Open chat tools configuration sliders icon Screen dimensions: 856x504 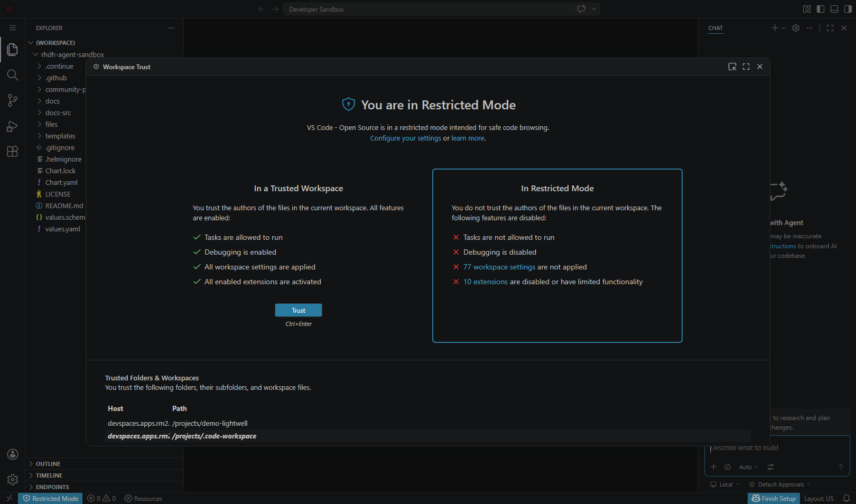click(x=771, y=467)
